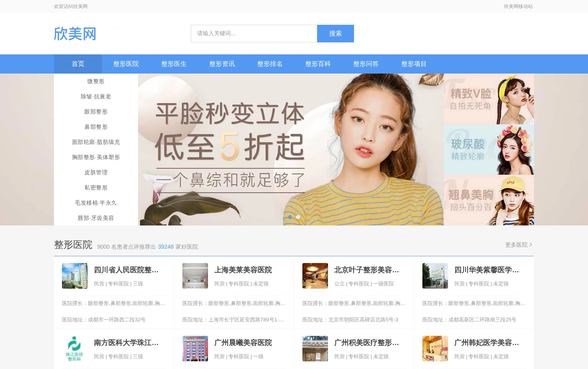This screenshot has height=369, width=588.
Task: Click the 上海美莱美容医院 thumbnail image
Action: point(195,276)
